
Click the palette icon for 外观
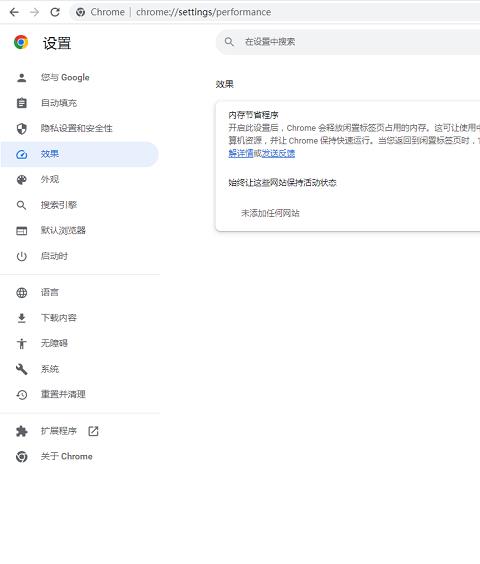click(x=22, y=179)
